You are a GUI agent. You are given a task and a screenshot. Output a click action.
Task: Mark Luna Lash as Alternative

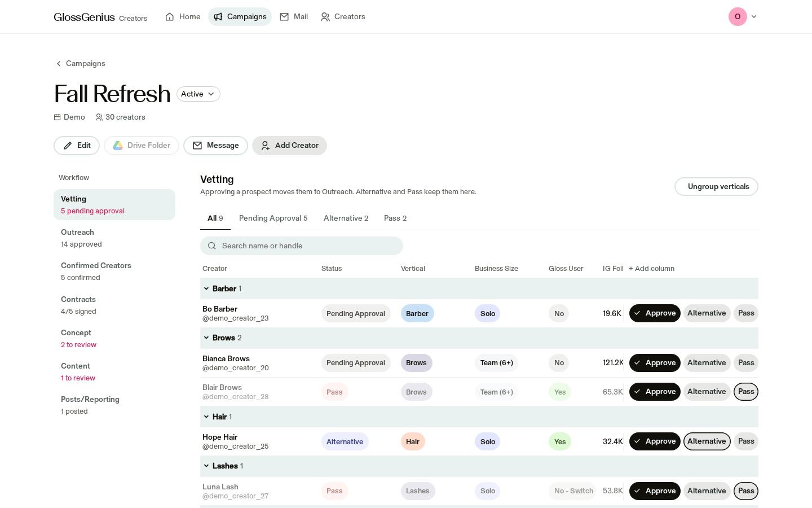click(707, 491)
